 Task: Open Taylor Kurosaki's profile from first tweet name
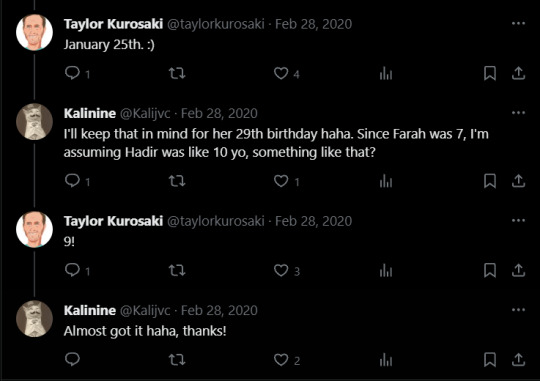[113, 24]
